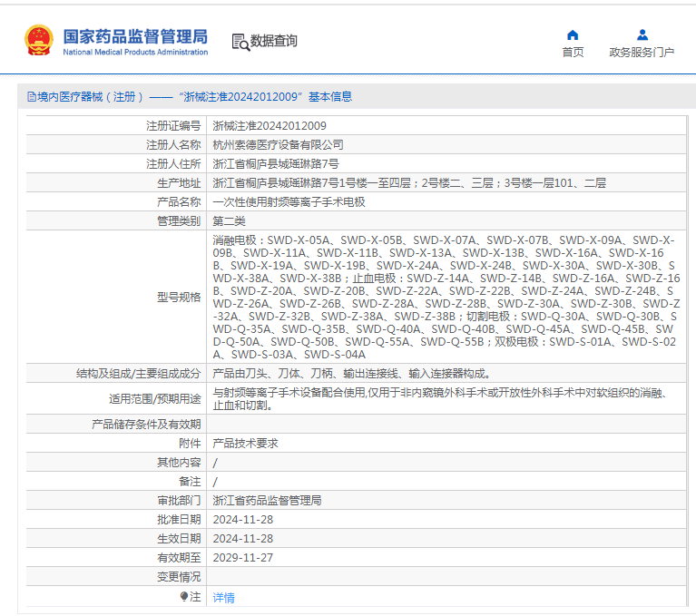
Task: Click the 生产地址 label
Action: (x=179, y=183)
